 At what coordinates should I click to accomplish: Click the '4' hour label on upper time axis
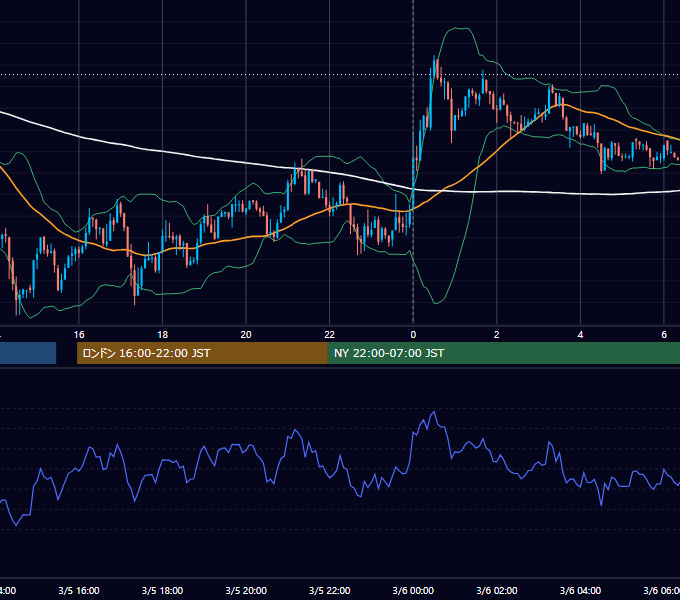pyautogui.click(x=580, y=335)
